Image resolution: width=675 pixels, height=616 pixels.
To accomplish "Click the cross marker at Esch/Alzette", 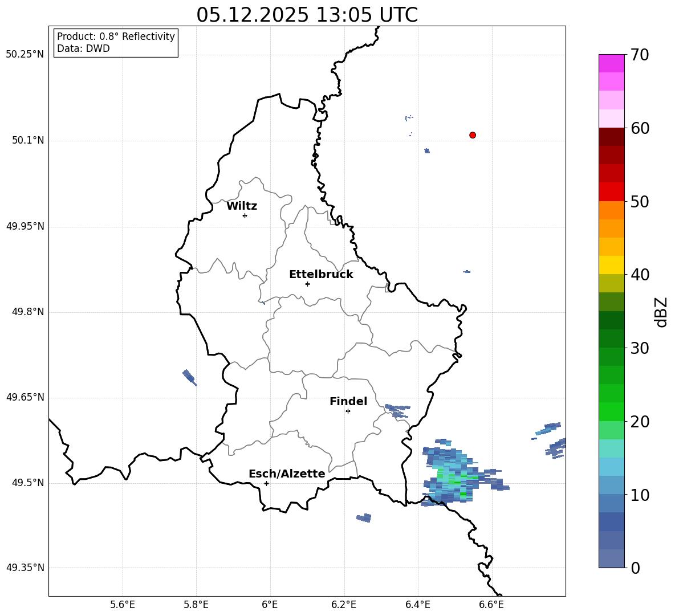I will tap(266, 483).
